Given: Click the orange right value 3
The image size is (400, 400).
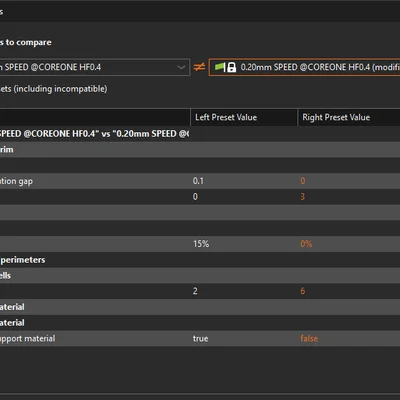Looking at the screenshot, I should coord(302,197).
